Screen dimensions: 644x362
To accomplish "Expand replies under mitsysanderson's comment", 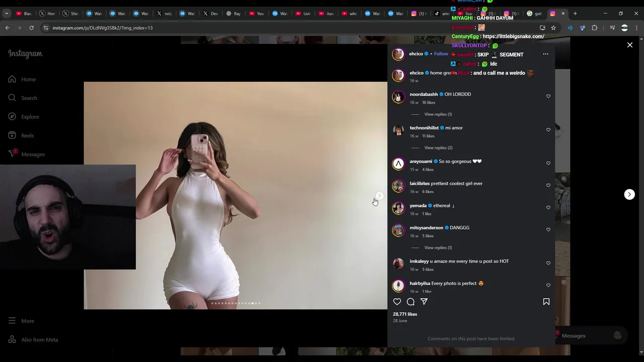I will tap(438, 247).
